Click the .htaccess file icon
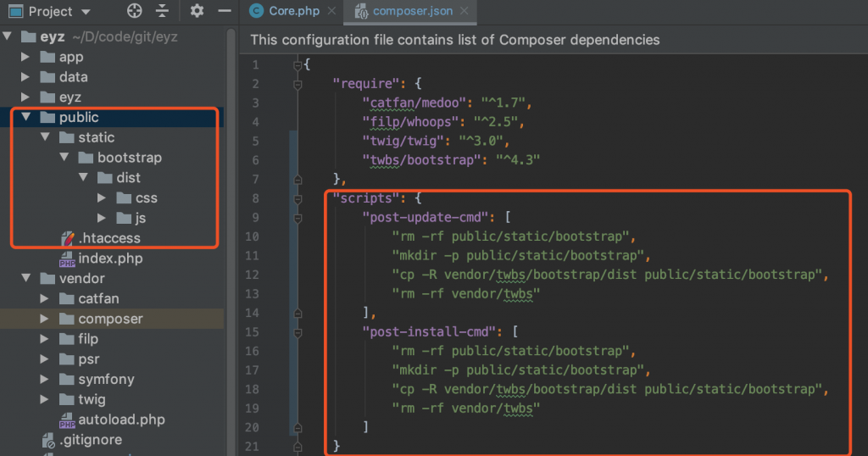The width and height of the screenshot is (868, 456). [x=67, y=238]
